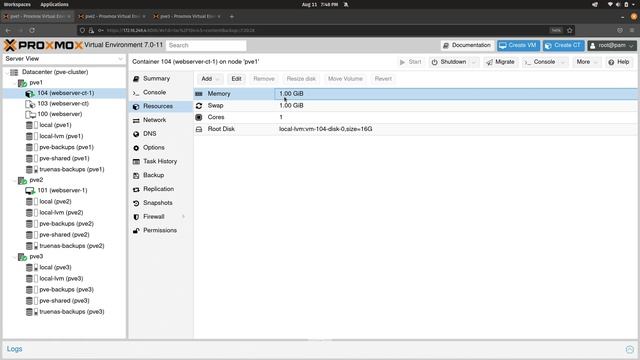Collapse the pve3 node expander
The width and height of the screenshot is (640, 360).
pyautogui.click(x=15, y=257)
